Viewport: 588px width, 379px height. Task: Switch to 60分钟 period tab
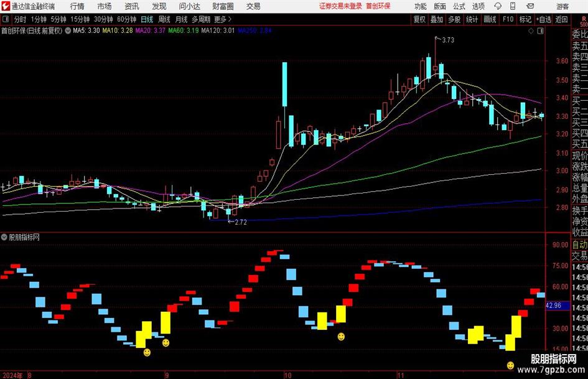pyautogui.click(x=126, y=19)
